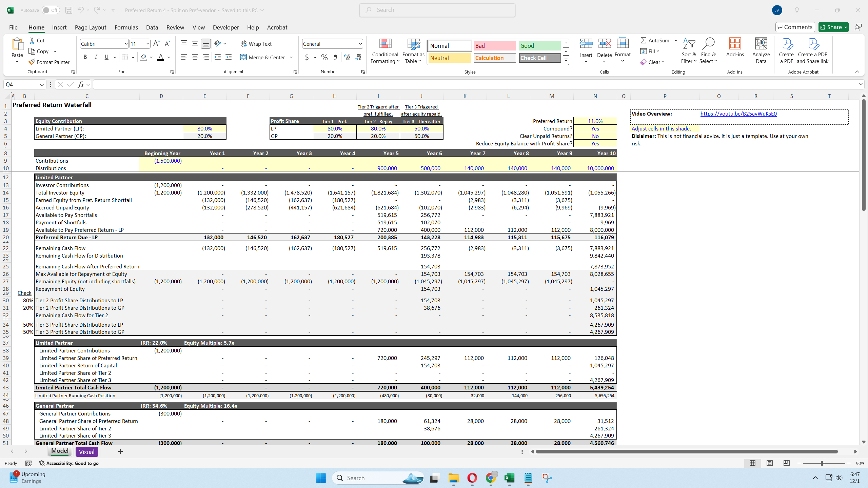Click the Undo arrow icon
This screenshot has width=868, height=488.
80,10
